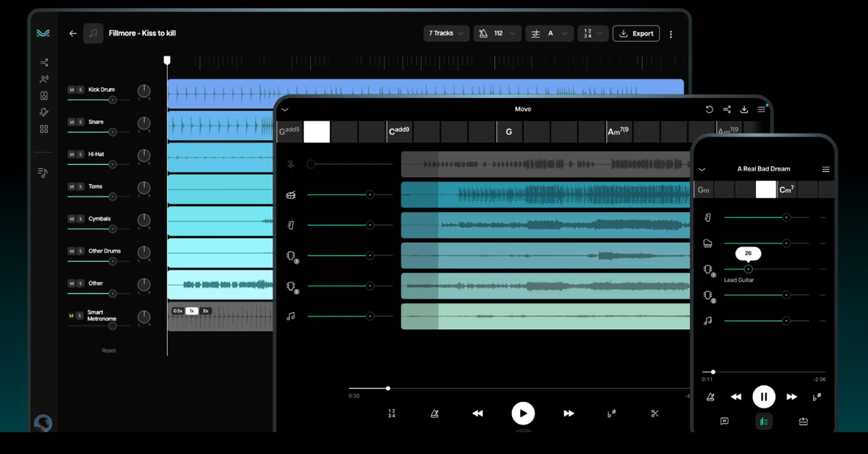Open Moises logo home in laptop sidebar
The height and width of the screenshot is (454, 868).
pos(43,33)
